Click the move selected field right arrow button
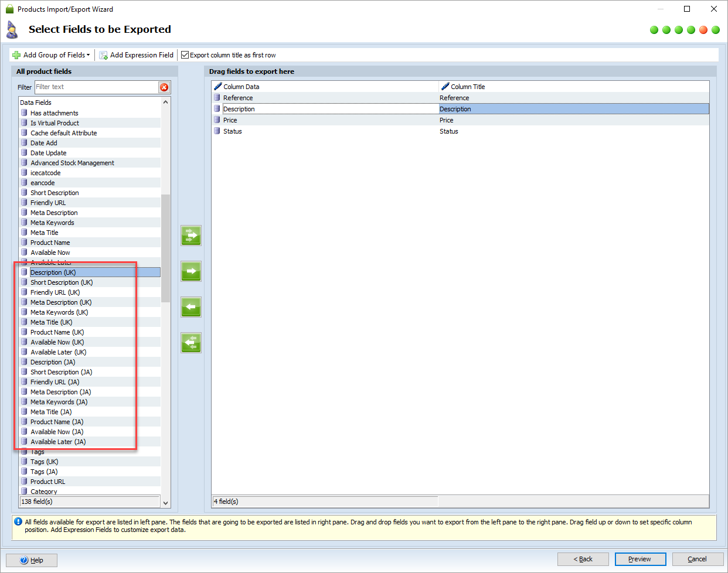 coord(191,271)
